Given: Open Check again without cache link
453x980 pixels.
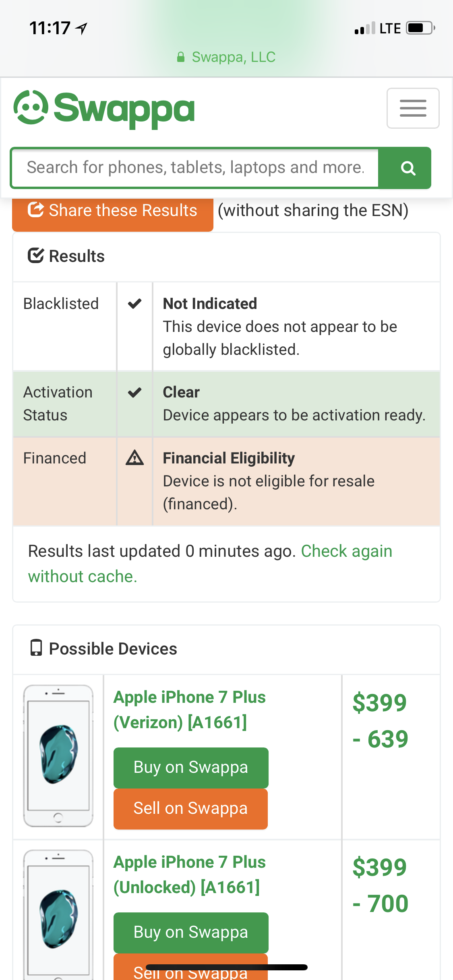Looking at the screenshot, I should pyautogui.click(x=210, y=564).
